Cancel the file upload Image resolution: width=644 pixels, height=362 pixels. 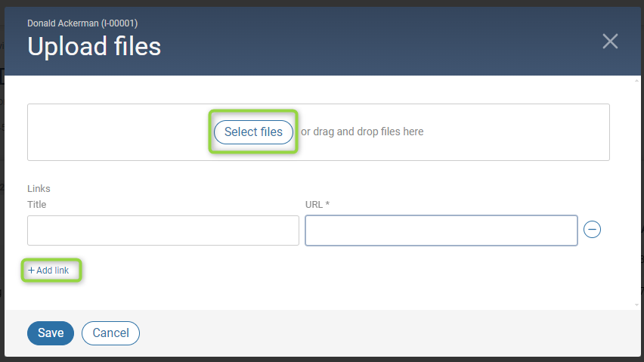click(x=110, y=333)
